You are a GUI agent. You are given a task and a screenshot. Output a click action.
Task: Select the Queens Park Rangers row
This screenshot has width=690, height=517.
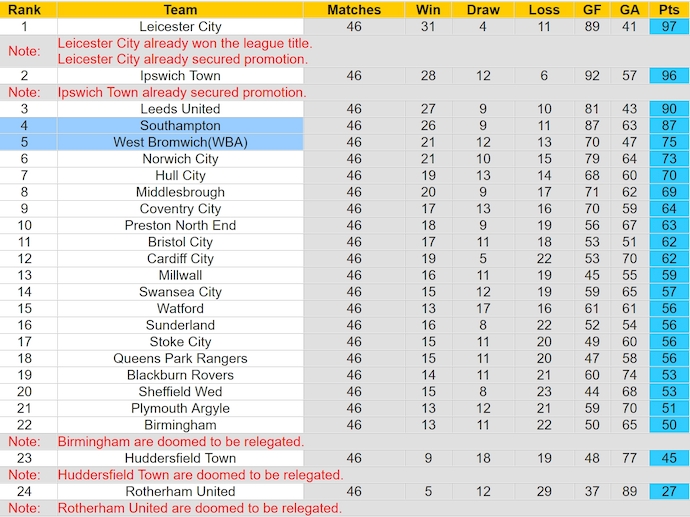(180, 359)
